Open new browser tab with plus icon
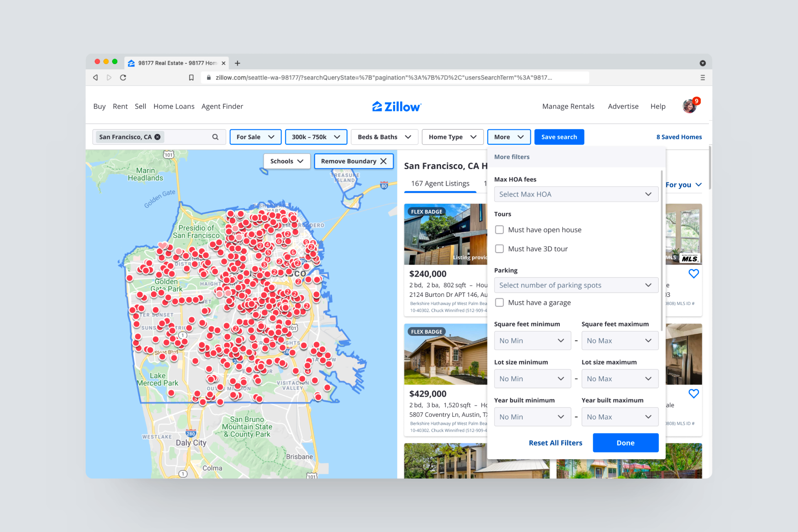 click(237, 63)
